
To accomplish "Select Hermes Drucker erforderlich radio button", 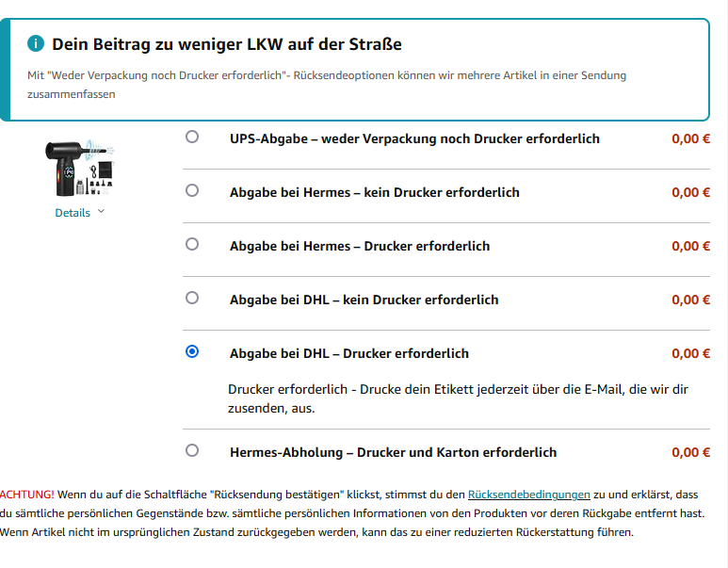I will click(x=192, y=244).
